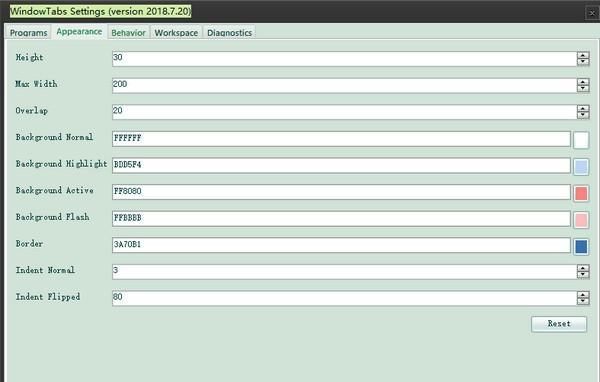Open the Border dark blue swatch
Screen dimensions: 600x382
(581, 246)
